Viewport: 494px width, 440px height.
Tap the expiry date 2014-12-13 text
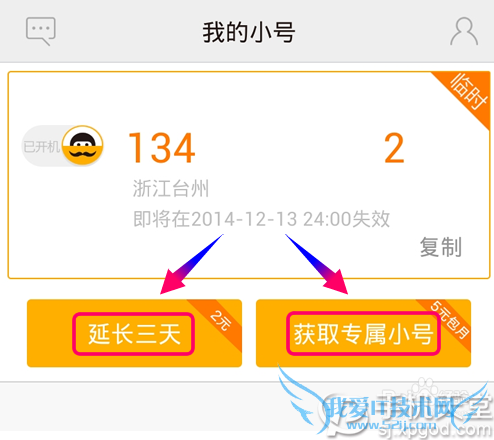(x=244, y=219)
